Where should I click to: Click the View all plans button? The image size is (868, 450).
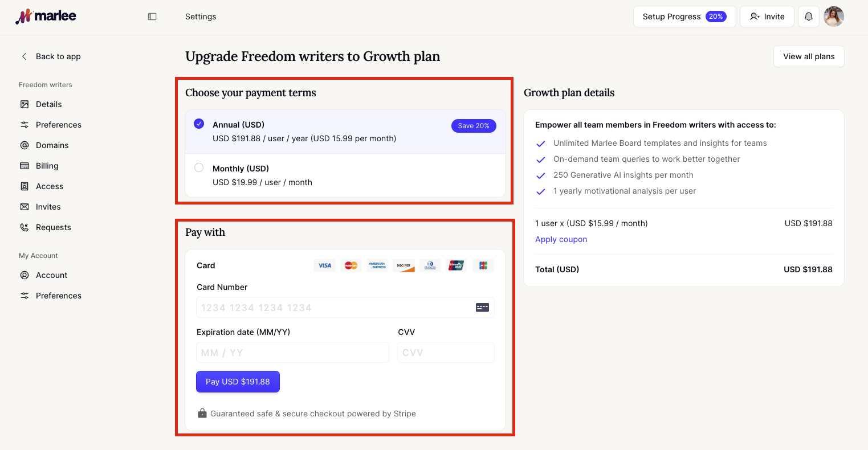809,56
